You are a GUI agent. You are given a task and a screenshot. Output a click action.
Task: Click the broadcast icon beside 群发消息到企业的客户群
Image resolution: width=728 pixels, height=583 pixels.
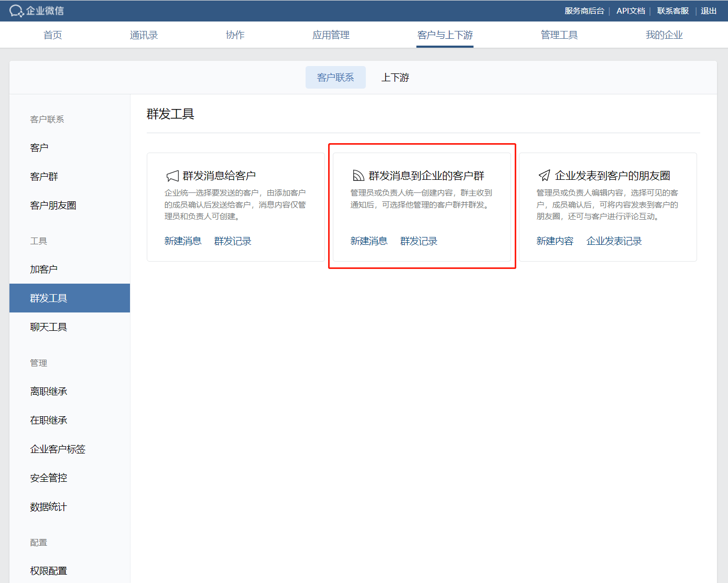(x=358, y=176)
